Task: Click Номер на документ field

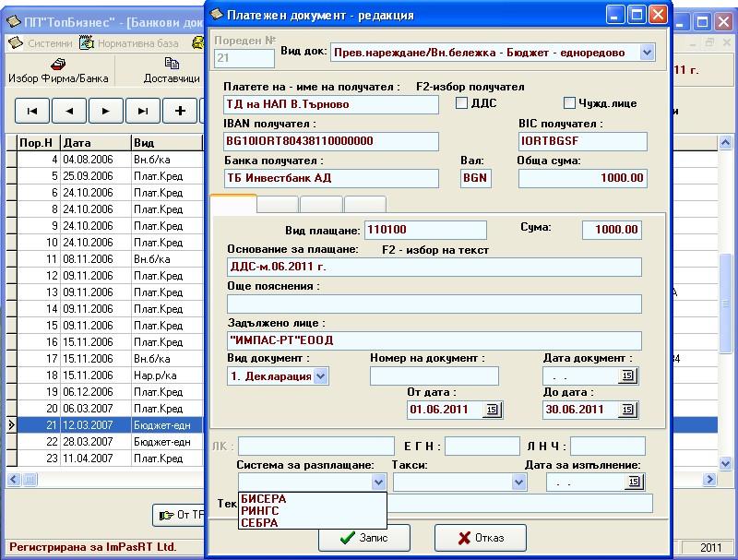Action: pos(434,376)
